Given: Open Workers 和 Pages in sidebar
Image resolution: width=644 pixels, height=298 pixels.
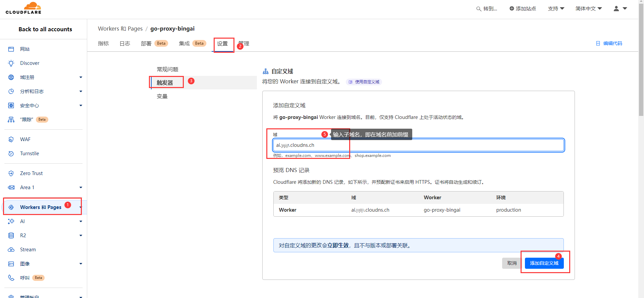Looking at the screenshot, I should [x=41, y=207].
